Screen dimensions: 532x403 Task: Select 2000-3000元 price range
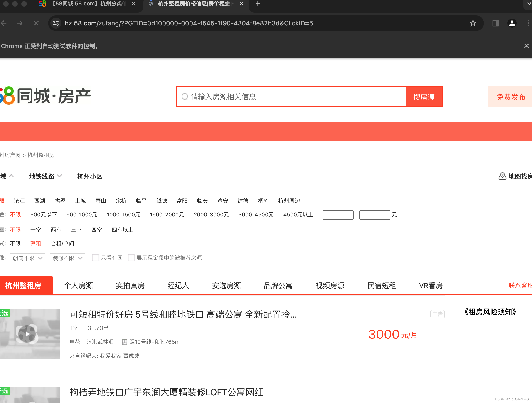[211, 214]
